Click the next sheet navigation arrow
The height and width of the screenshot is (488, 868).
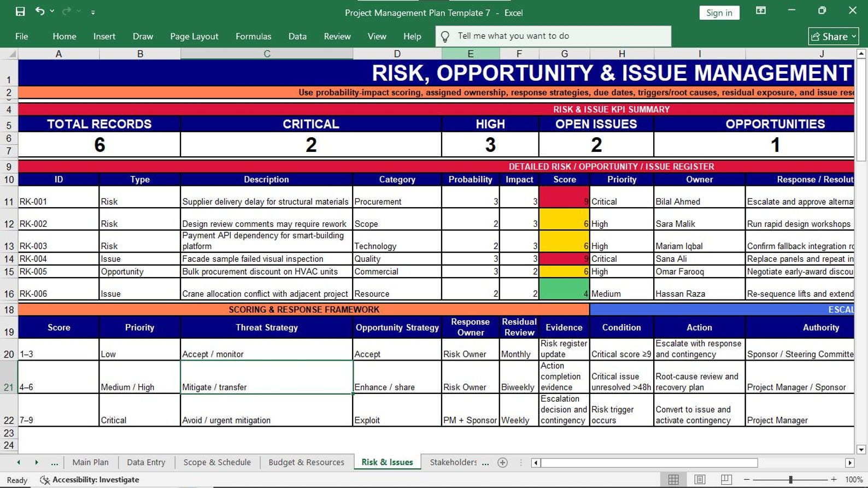[37, 462]
